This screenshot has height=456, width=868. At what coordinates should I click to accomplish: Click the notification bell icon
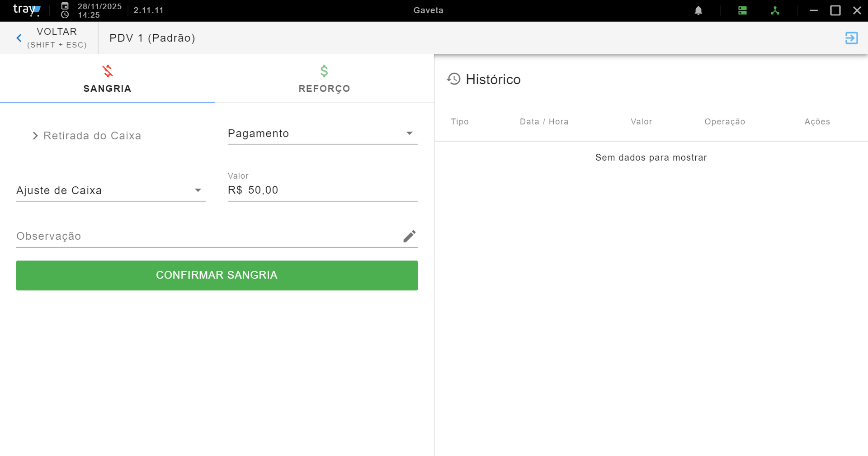coord(698,10)
